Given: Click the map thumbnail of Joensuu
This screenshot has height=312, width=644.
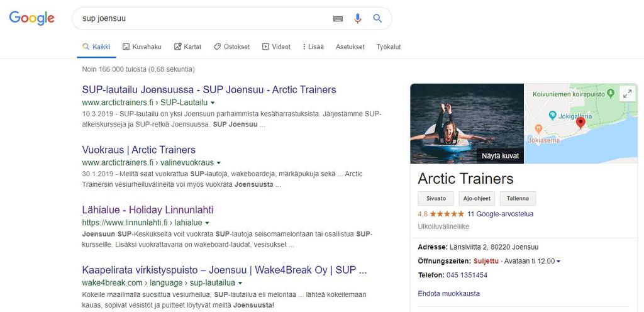Looking at the screenshot, I should [x=580, y=123].
